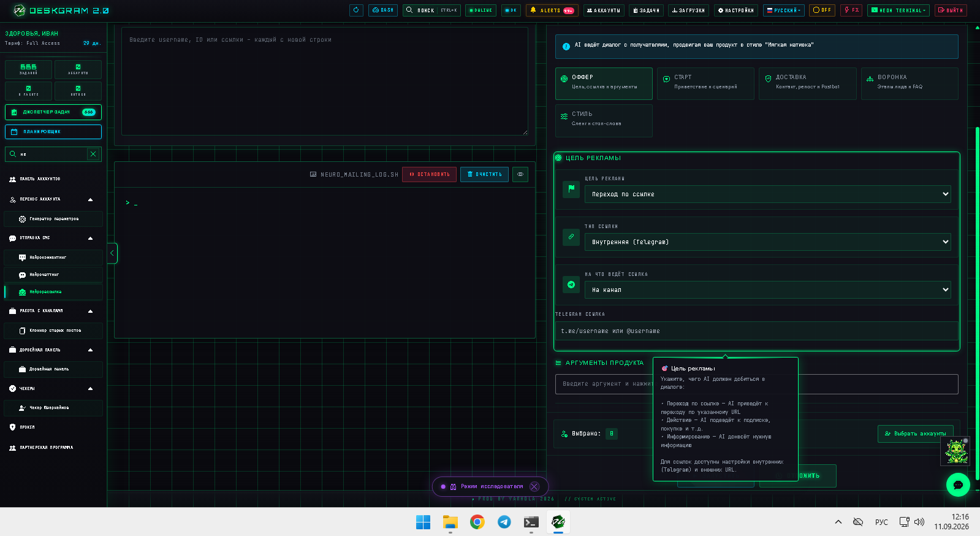Open Нейрочаттинг in the sidebar
The width and height of the screenshot is (980, 536).
[x=53, y=275]
